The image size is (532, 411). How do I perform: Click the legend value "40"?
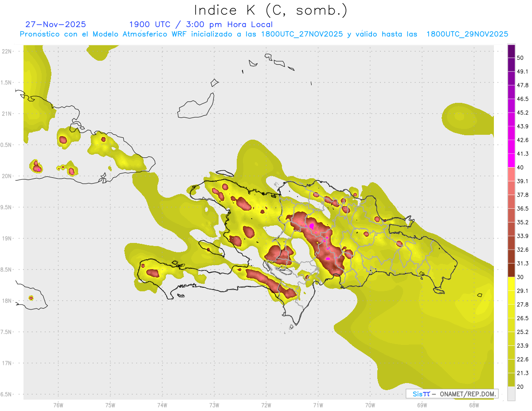pyautogui.click(x=520, y=168)
